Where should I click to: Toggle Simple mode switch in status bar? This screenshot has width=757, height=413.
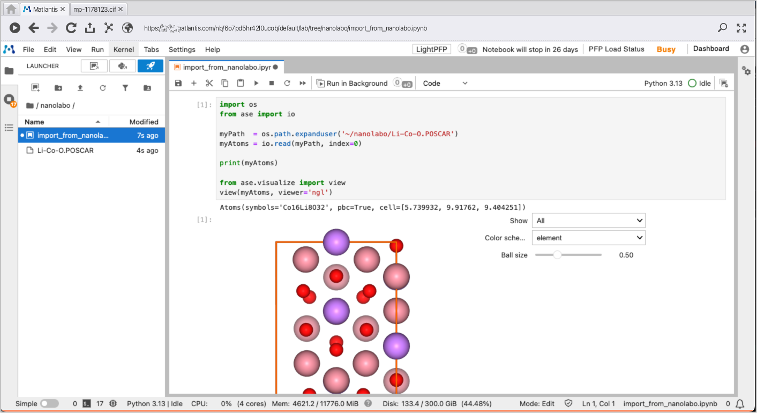48,403
